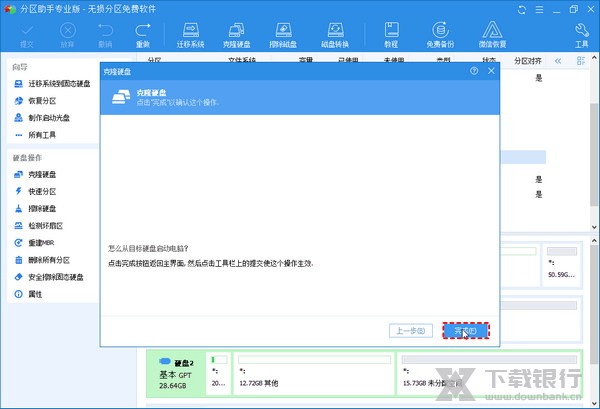Open 擦除磁盘 in the top toolbar

283,36
